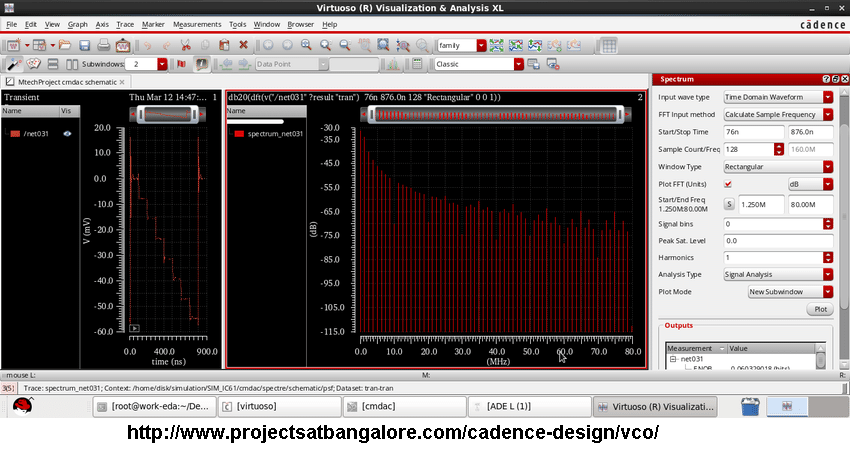The height and width of the screenshot is (465, 862).
Task: Click the zoom out magnifier icon
Action: pos(345,45)
